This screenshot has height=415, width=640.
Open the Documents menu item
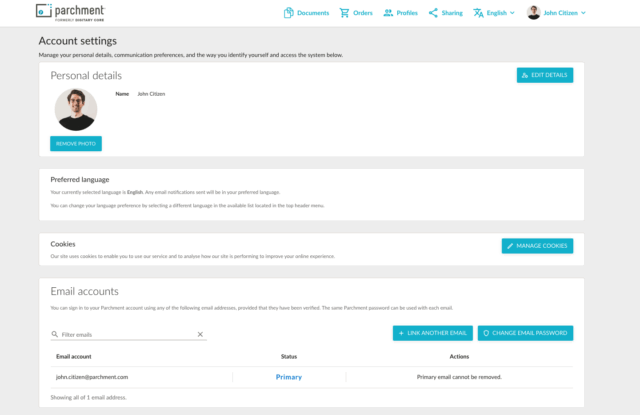[313, 13]
